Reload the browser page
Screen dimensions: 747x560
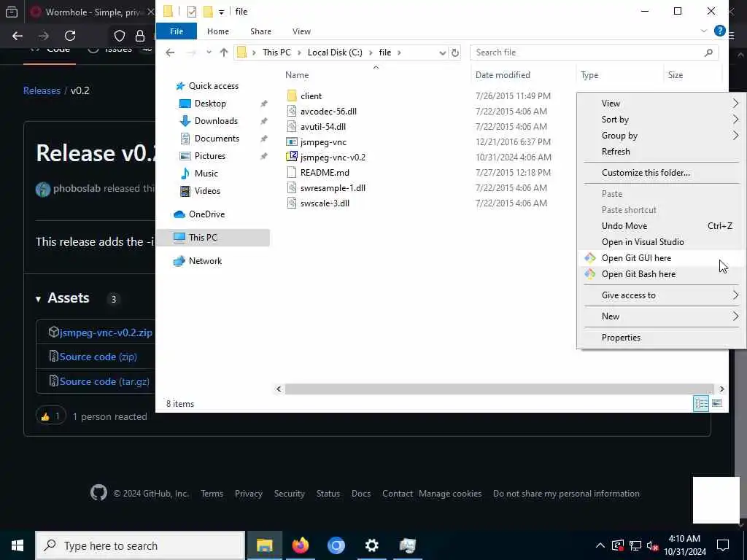(70, 36)
